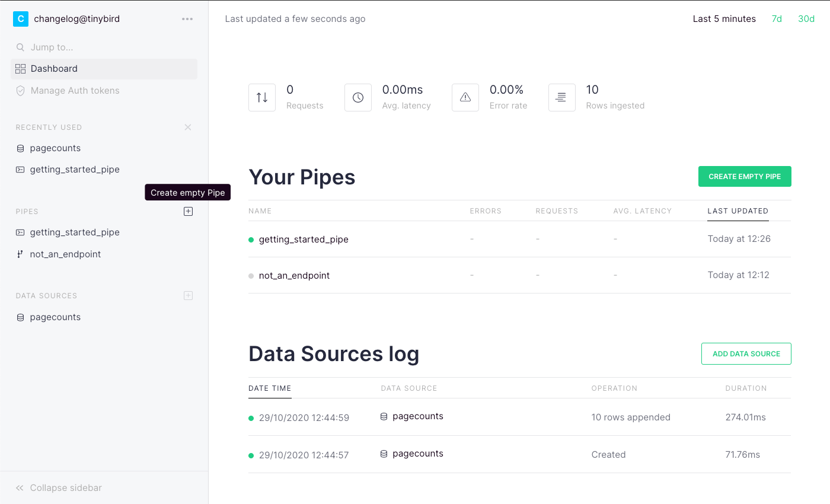Switch time range to 30d
Image resolution: width=830 pixels, height=504 pixels.
point(806,19)
